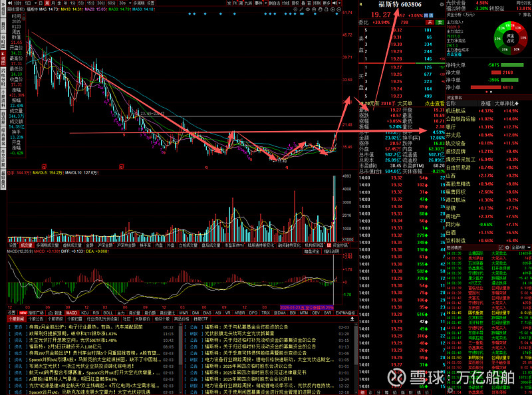Expand the top-right toolbar end dropdown arrow

click(340, 3)
